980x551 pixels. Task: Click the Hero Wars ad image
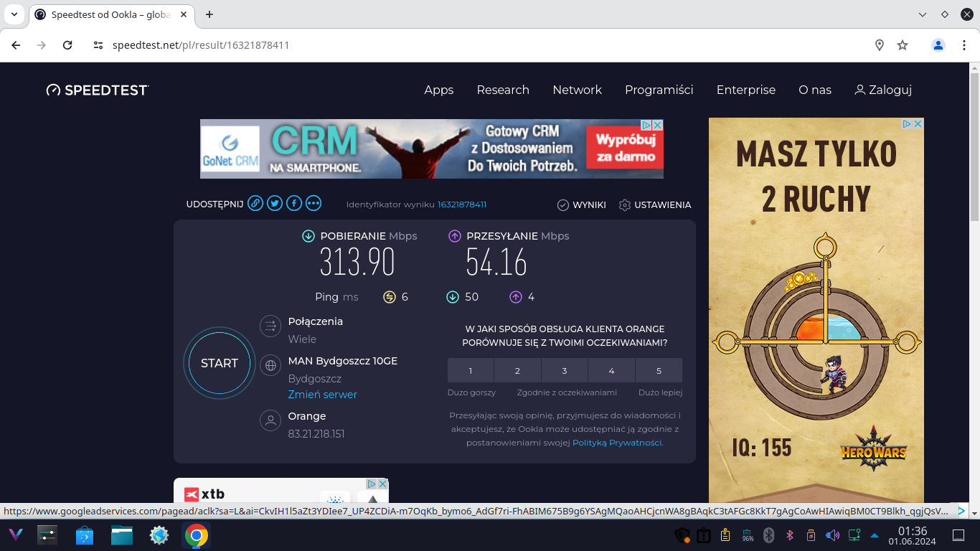point(816,310)
